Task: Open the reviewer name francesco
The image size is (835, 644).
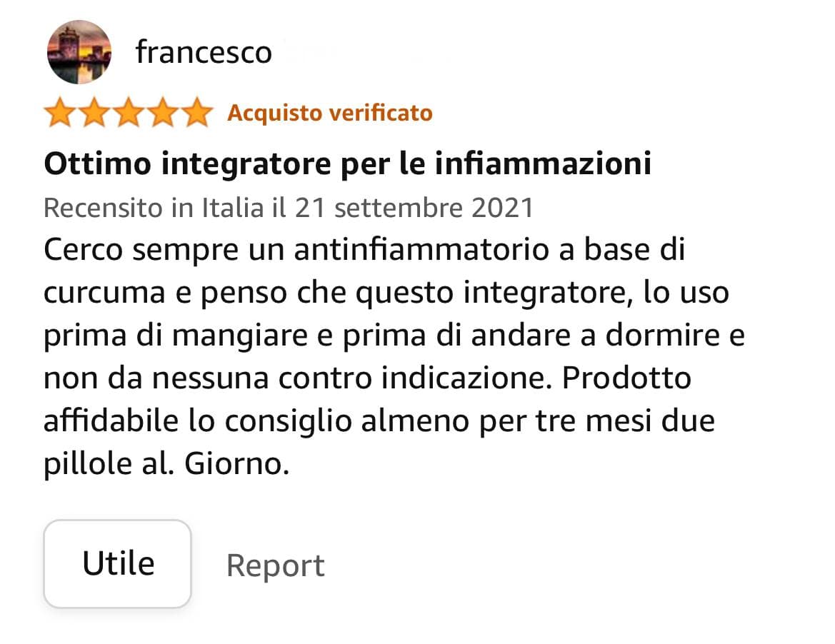Action: [204, 52]
